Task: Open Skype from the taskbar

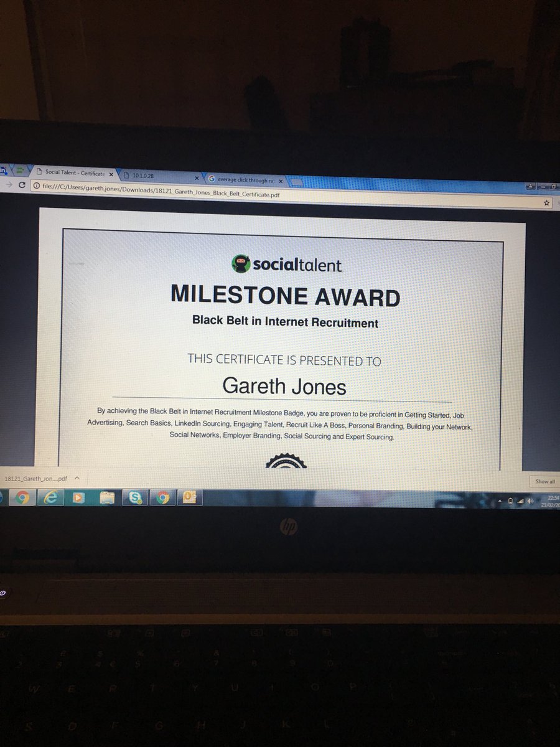Action: point(135,497)
